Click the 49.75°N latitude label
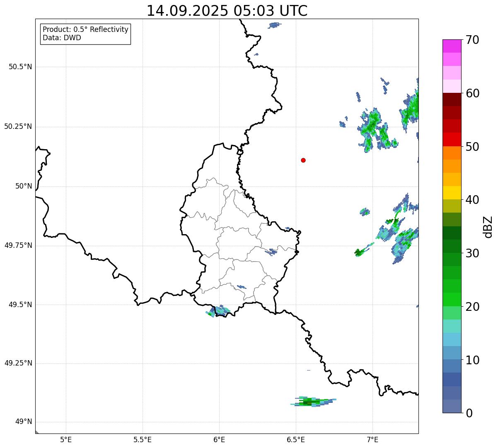Screen dimensions: 498x448 pos(18,245)
